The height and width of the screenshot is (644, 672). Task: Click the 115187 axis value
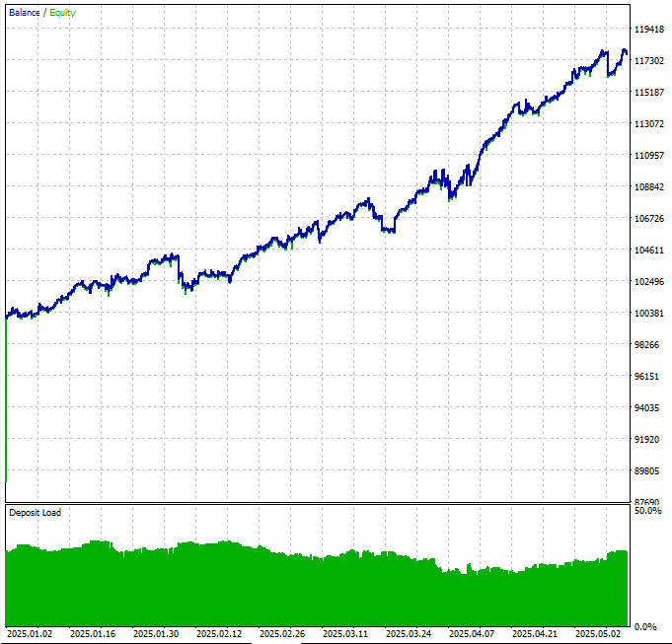click(x=649, y=92)
